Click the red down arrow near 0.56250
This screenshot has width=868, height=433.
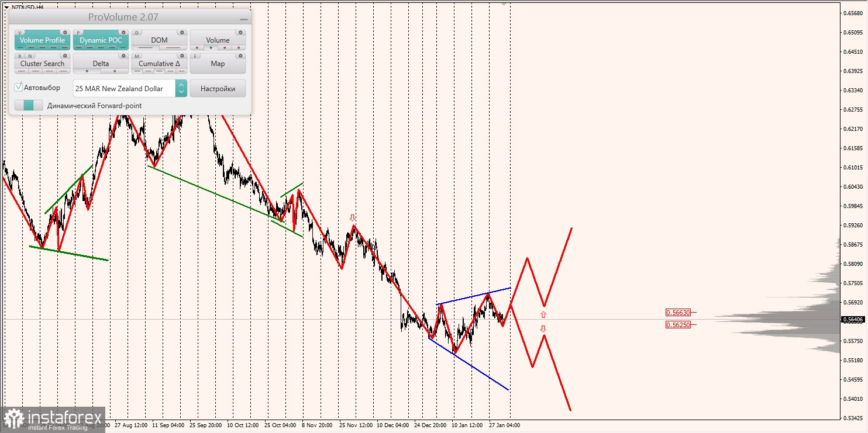pos(543,328)
